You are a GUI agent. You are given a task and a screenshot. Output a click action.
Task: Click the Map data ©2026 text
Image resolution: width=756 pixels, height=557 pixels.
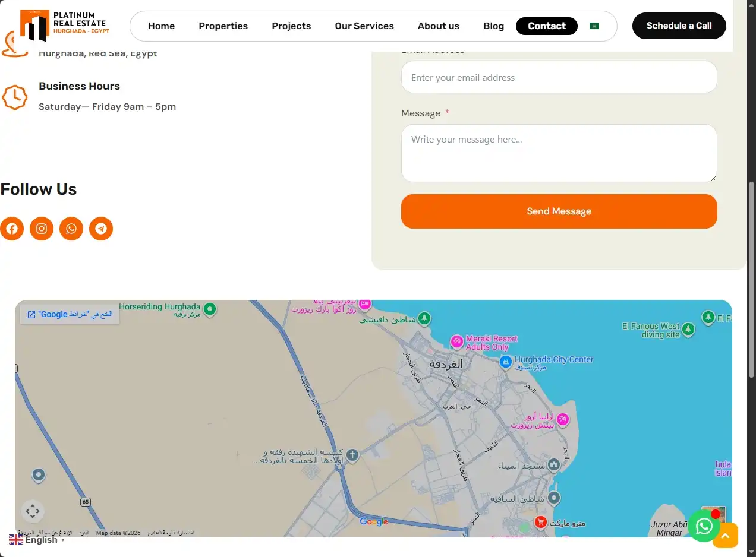tap(118, 533)
